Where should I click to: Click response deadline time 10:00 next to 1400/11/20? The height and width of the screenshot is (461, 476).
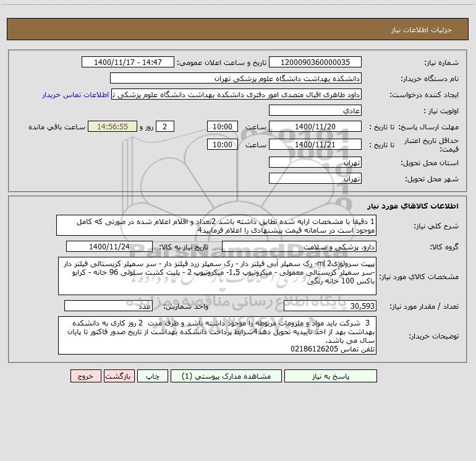click(x=222, y=126)
